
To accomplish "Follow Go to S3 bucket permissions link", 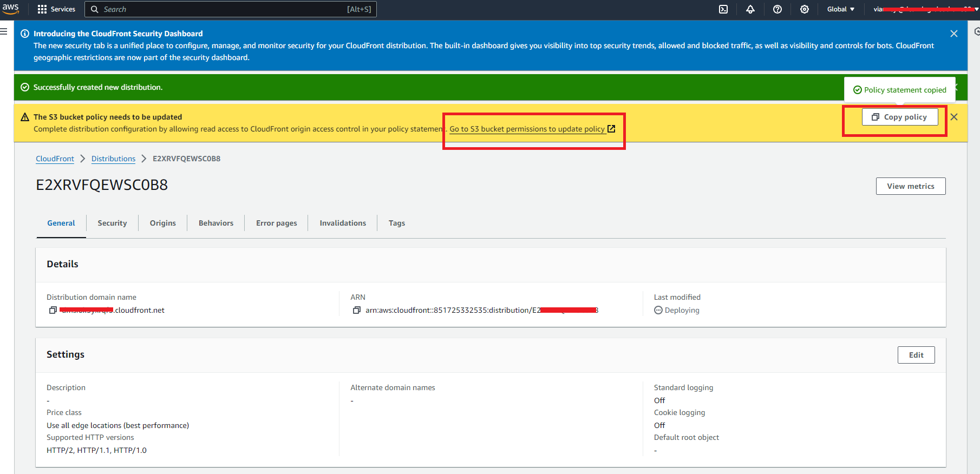I will (527, 129).
